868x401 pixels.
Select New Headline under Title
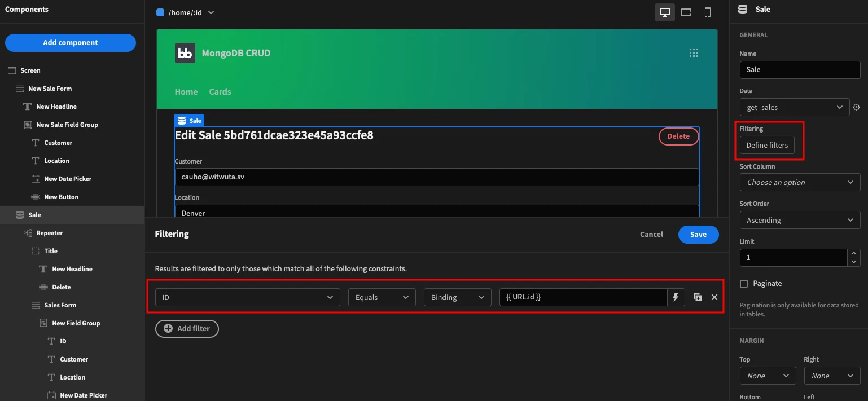coord(72,269)
